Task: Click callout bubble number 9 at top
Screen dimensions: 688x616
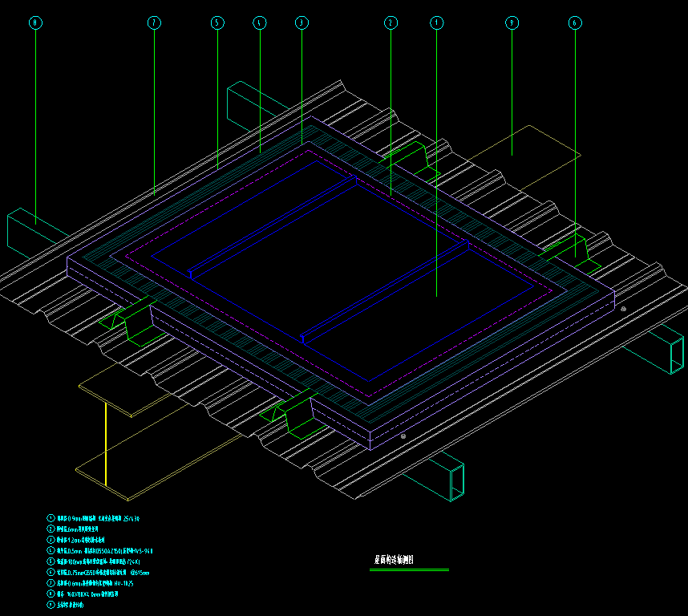Action: 512,22
